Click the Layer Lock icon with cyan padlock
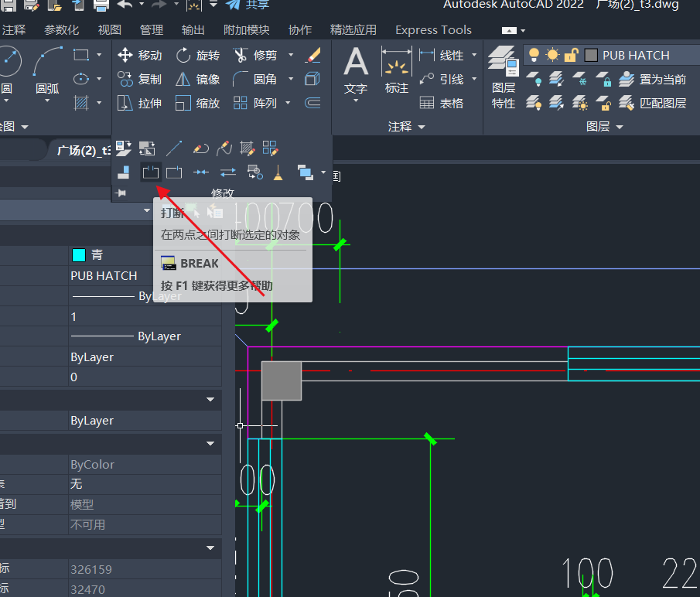 tap(603, 80)
